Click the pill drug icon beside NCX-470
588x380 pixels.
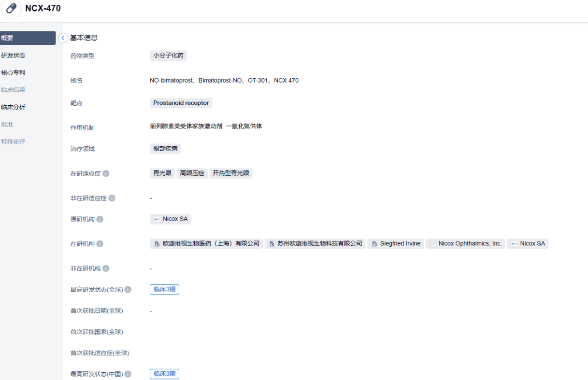click(11, 9)
